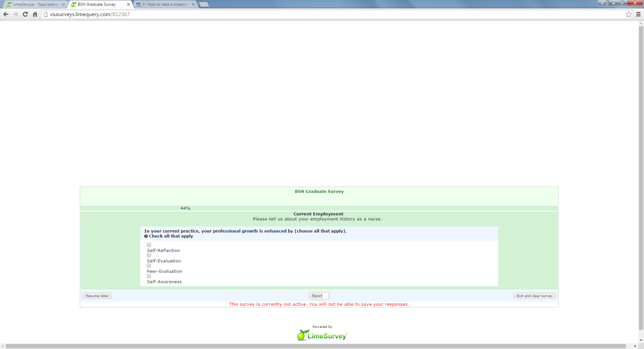Click the scroll up arrow
The width and height of the screenshot is (644, 349).
(x=641, y=23)
